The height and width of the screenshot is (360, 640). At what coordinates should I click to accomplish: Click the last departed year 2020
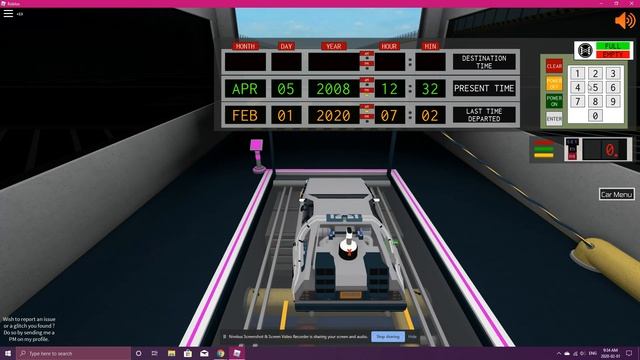[x=333, y=115]
